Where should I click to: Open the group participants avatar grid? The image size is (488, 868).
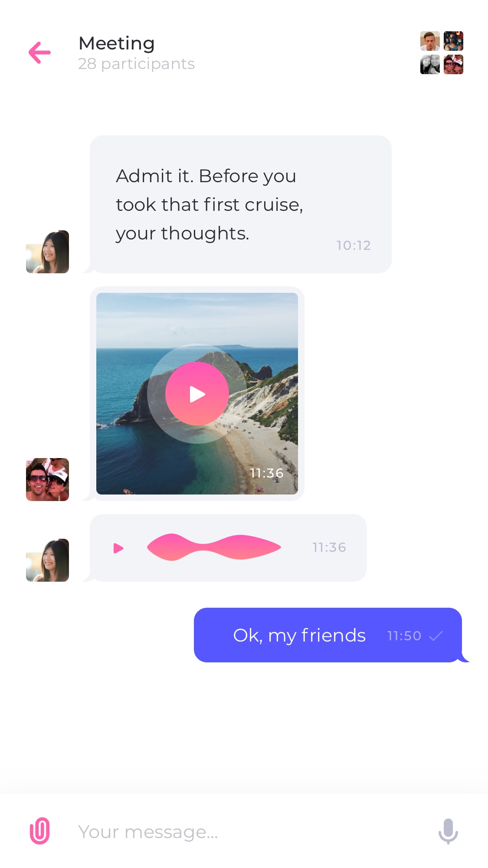click(x=442, y=52)
